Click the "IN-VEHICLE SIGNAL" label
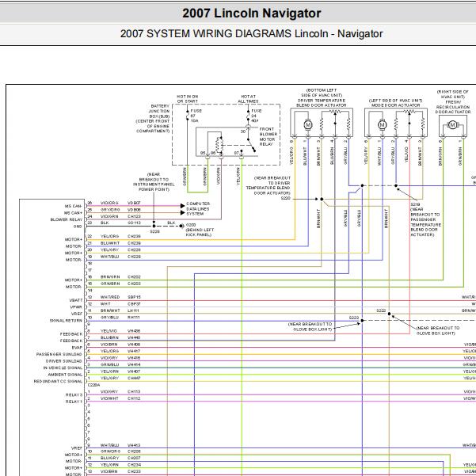Viewport: 476px width, 476px height. 63,367
